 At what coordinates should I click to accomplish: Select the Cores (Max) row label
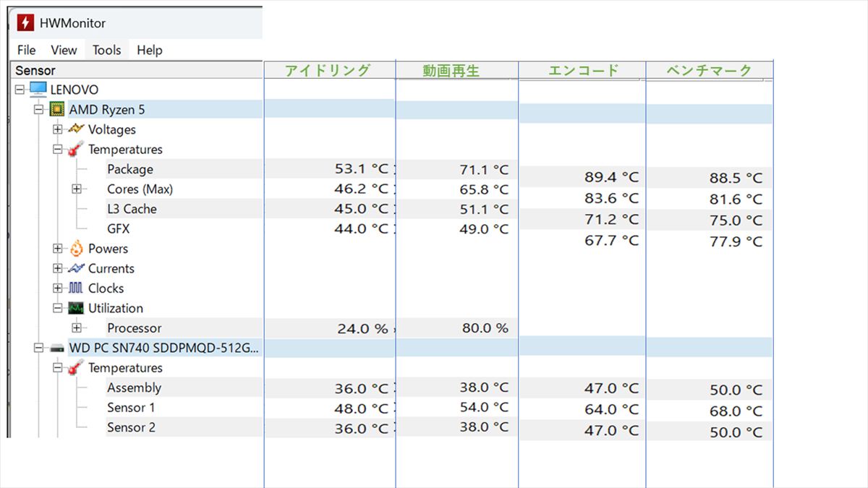coord(140,189)
